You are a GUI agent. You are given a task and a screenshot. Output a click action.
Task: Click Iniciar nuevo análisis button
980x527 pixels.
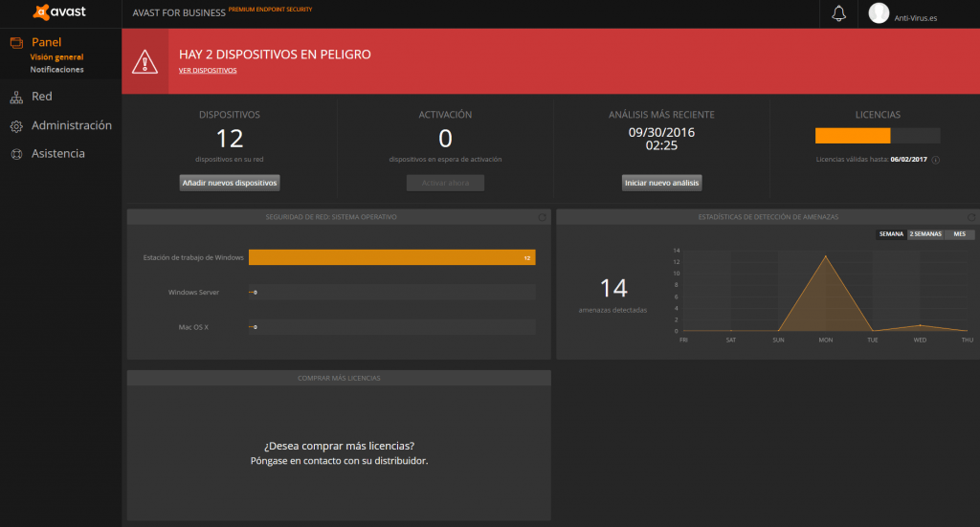(x=662, y=183)
